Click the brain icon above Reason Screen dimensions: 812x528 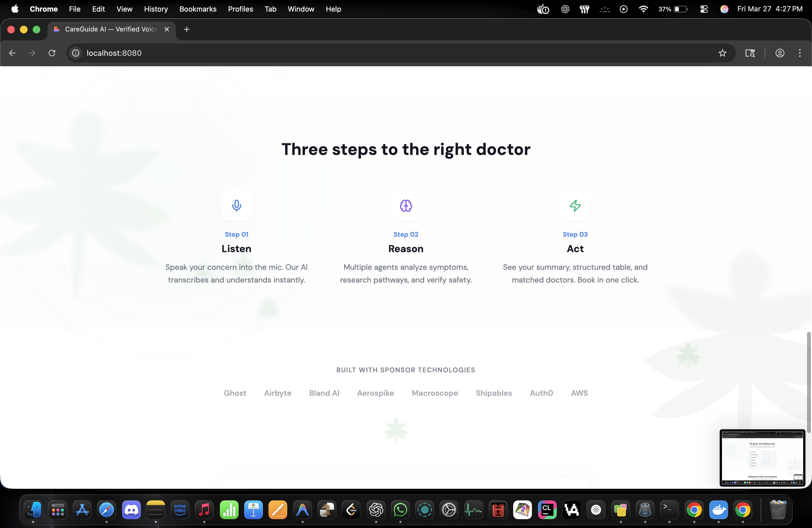(x=406, y=206)
